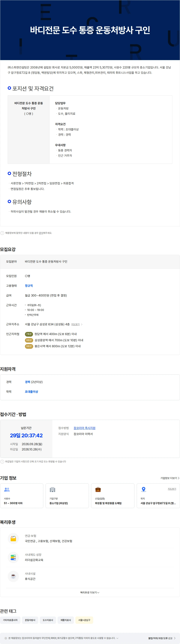Click the 사내시설 coffee cup icon
Viewport: 180px width, 644px height.
tap(13, 576)
